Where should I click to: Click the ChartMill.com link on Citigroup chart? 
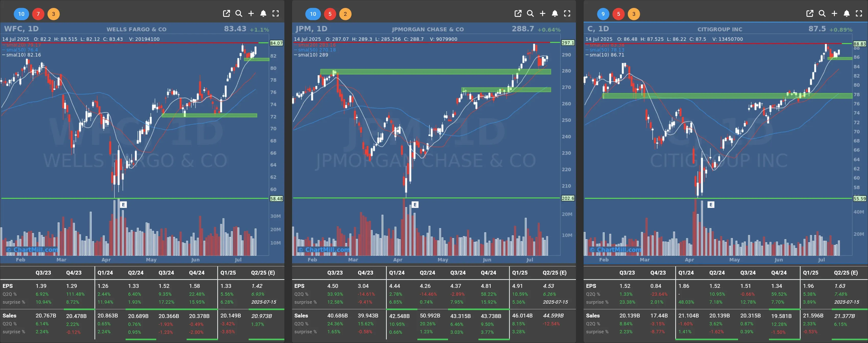pos(615,250)
